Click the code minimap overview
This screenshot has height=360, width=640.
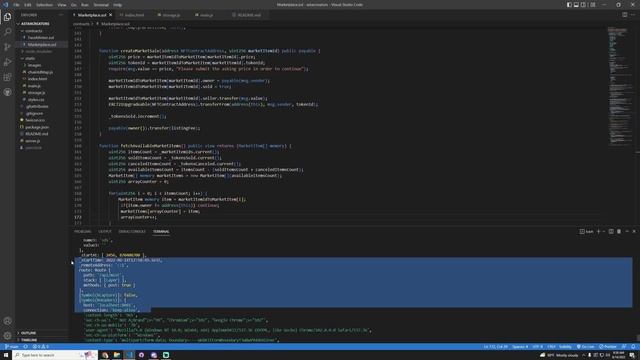click(620, 86)
